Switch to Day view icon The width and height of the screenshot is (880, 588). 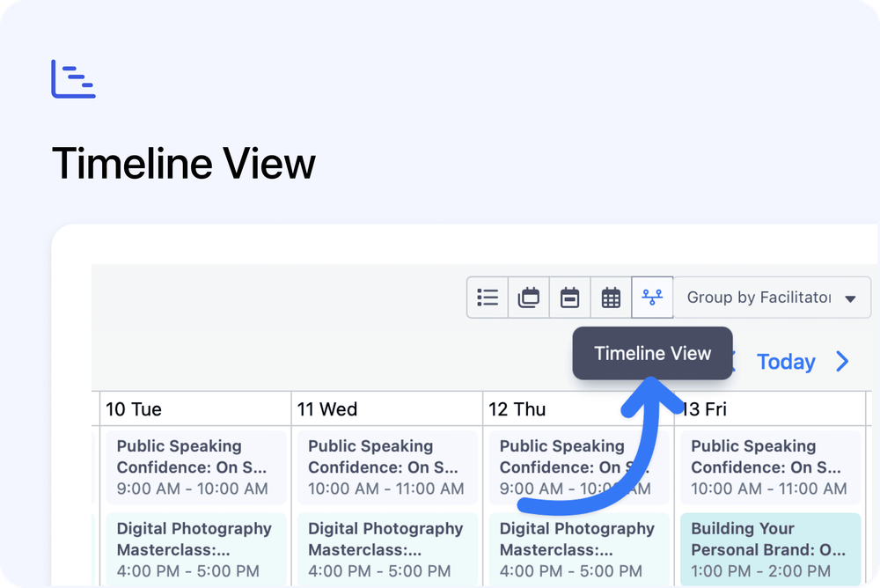click(x=569, y=297)
